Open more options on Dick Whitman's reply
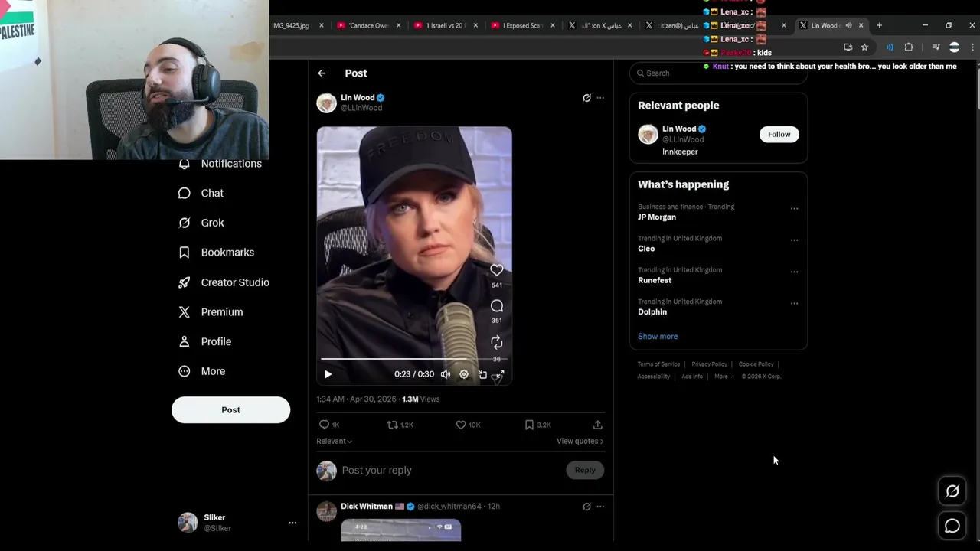 click(600, 507)
